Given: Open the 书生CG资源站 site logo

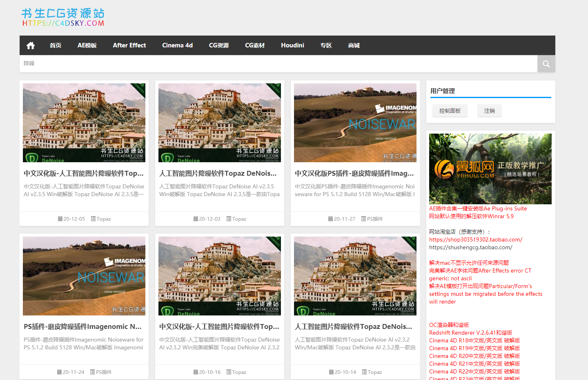Looking at the screenshot, I should (63, 18).
